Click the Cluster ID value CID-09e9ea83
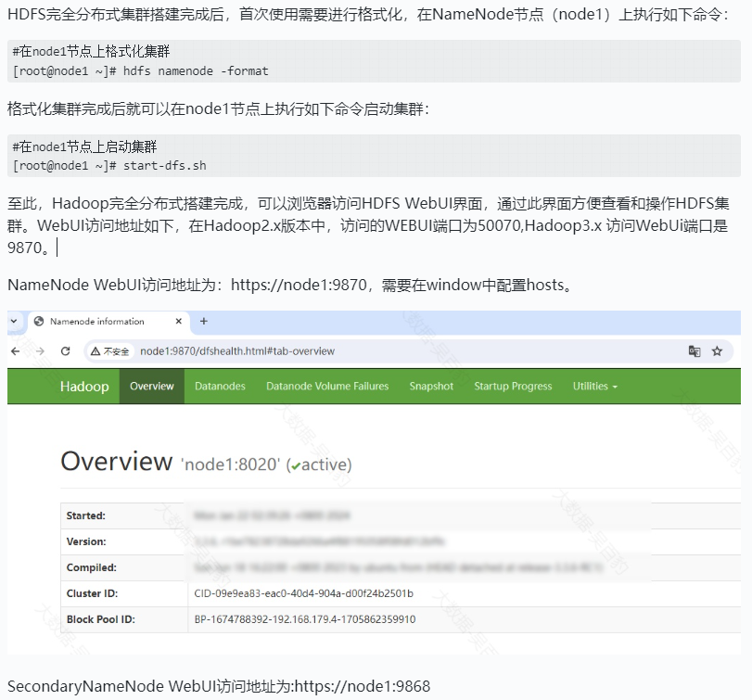Screen dimensions: 752x700 (x=303, y=593)
